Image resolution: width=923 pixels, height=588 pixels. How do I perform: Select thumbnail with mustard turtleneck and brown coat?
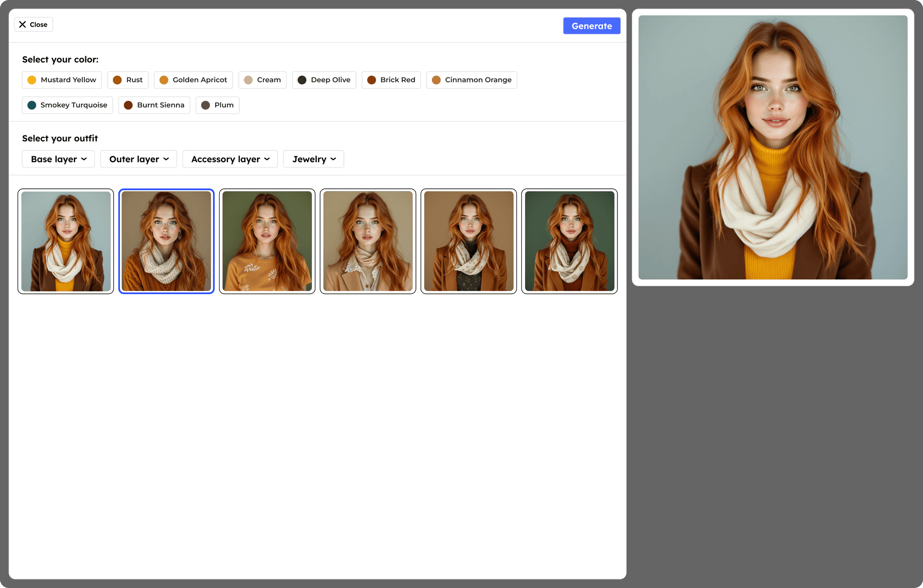[x=66, y=241]
